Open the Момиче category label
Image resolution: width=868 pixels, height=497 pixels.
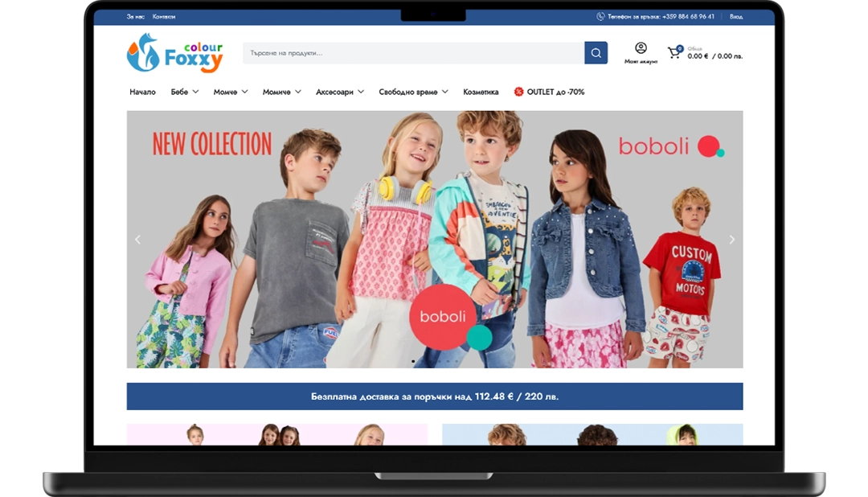276,92
